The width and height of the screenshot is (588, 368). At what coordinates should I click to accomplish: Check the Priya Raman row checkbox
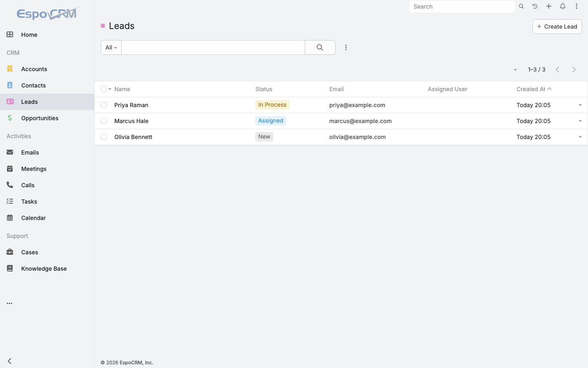pos(104,105)
